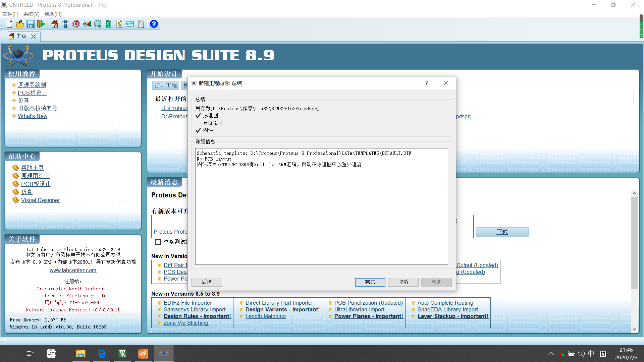
Task: Click the www.labcenter.com link
Action: coord(73,270)
